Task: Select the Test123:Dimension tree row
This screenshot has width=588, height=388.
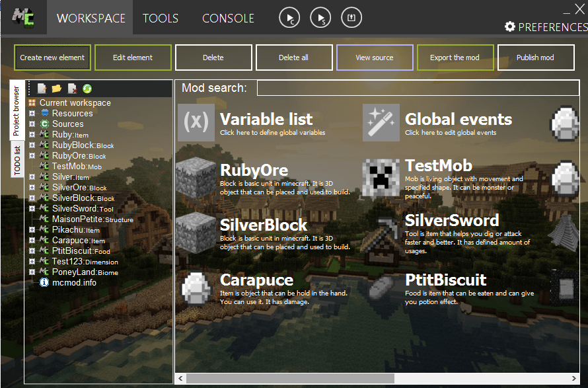Action: [85, 262]
